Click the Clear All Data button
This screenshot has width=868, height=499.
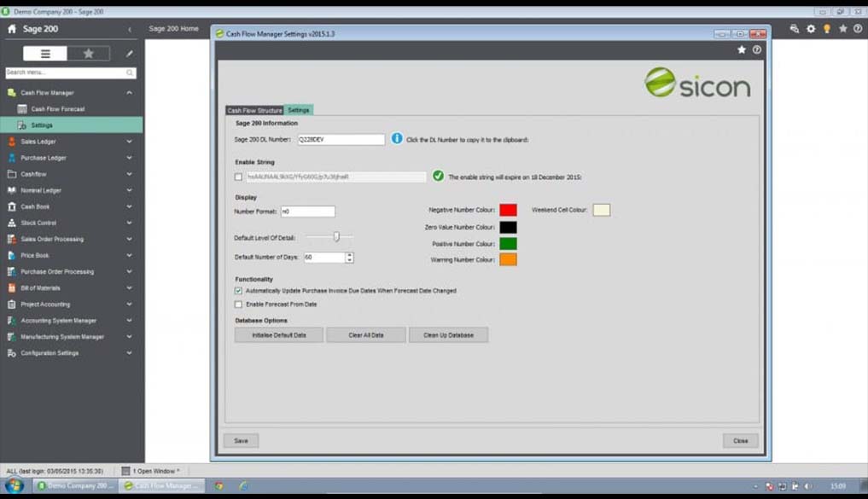[366, 335]
